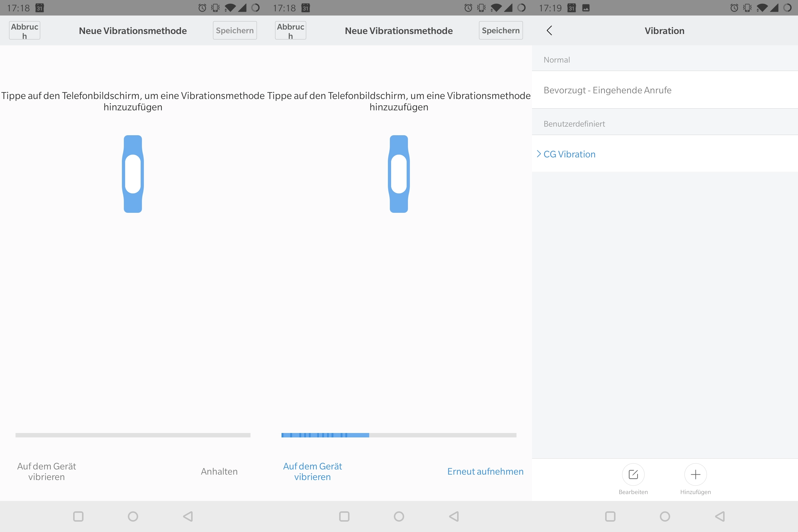Tap Android home circle in the second screen
This screenshot has height=532, width=798.
pyautogui.click(x=399, y=516)
